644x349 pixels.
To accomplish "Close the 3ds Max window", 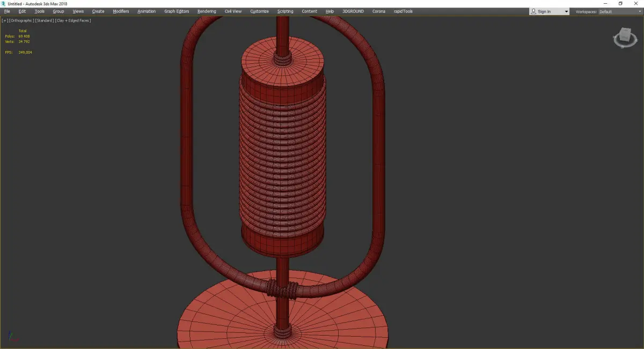I will pyautogui.click(x=635, y=4).
